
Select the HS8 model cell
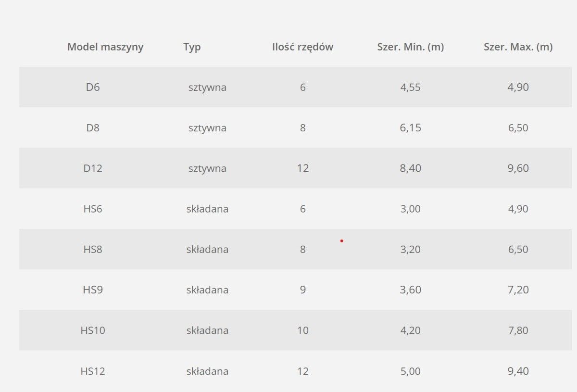[x=93, y=249]
